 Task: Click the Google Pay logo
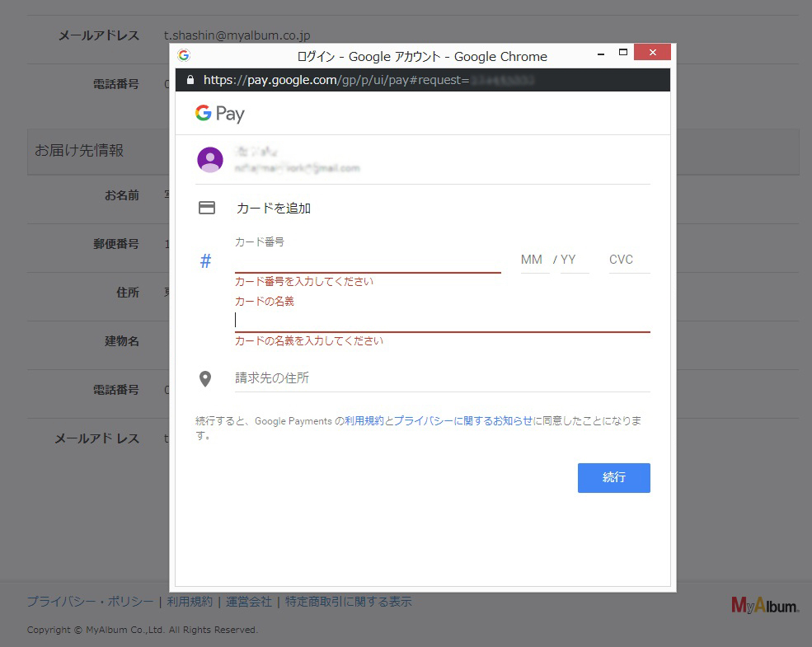[x=219, y=114]
